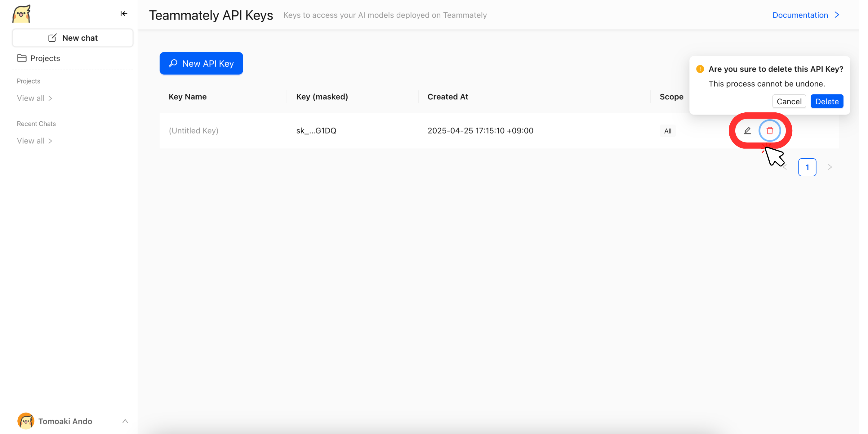Image resolution: width=868 pixels, height=434 pixels.
Task: Click the All scope tag
Action: click(667, 131)
